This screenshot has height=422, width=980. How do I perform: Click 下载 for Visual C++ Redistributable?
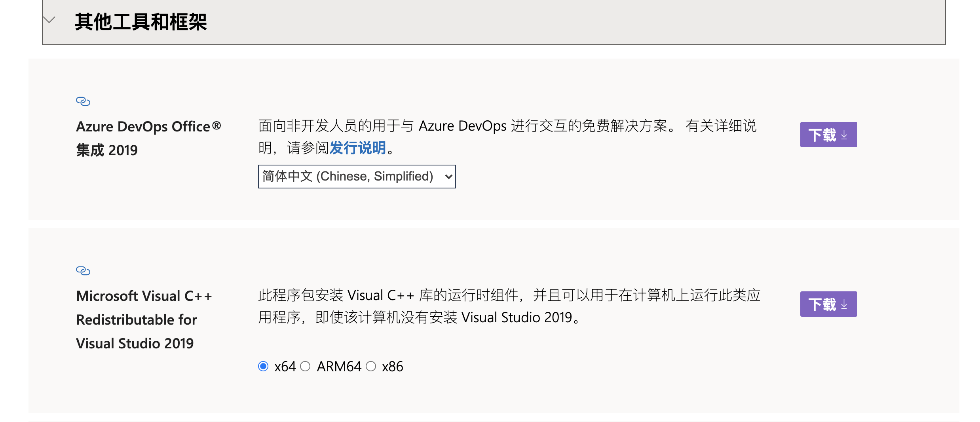click(828, 304)
